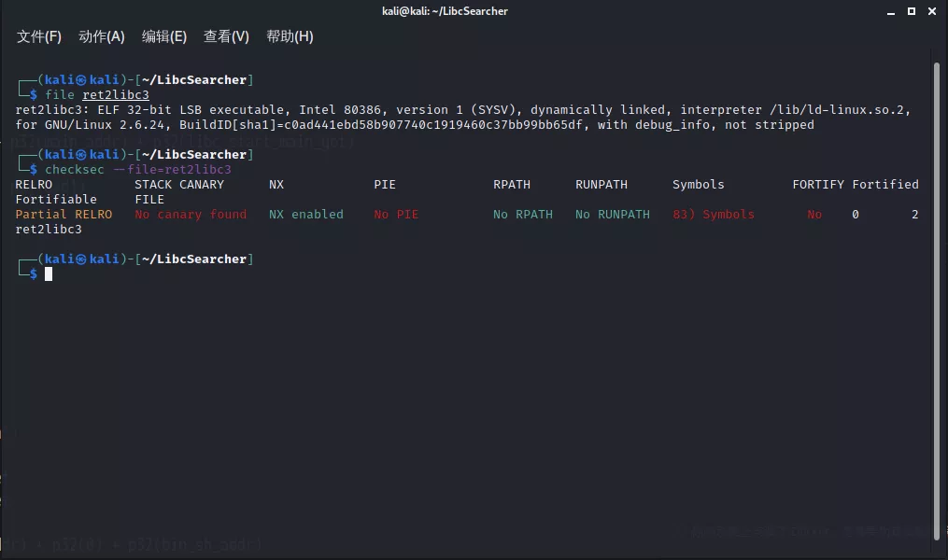The width and height of the screenshot is (948, 560).
Task: Click the terminal vertical scrollbar
Action: [x=937, y=301]
